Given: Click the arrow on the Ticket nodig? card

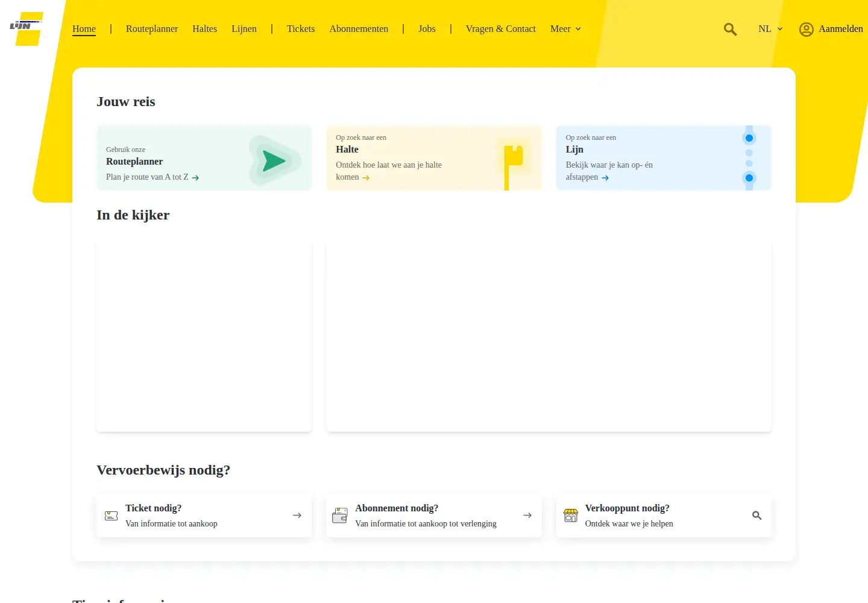Looking at the screenshot, I should tap(297, 516).
